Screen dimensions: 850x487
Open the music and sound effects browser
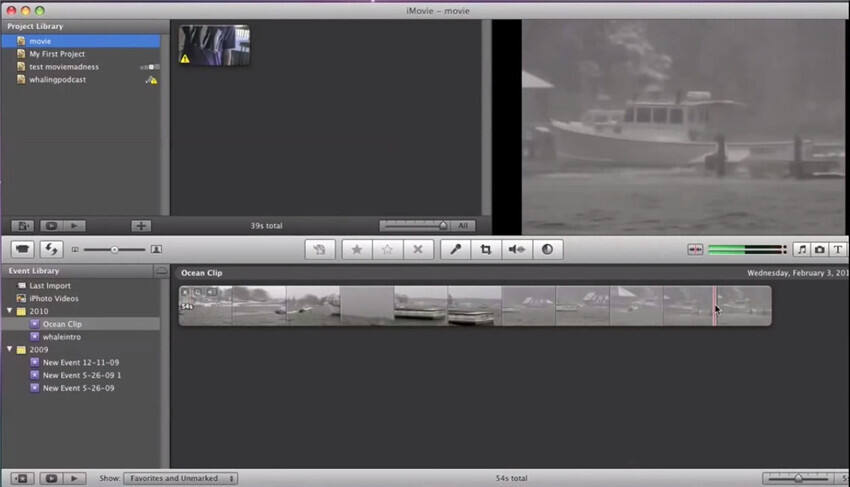click(802, 249)
